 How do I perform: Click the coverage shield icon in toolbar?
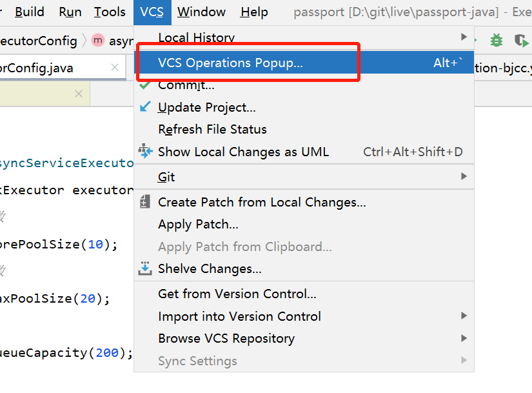(x=521, y=40)
